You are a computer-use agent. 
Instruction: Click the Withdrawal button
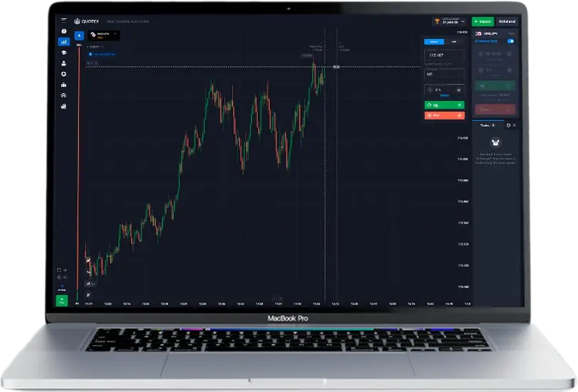coord(507,21)
